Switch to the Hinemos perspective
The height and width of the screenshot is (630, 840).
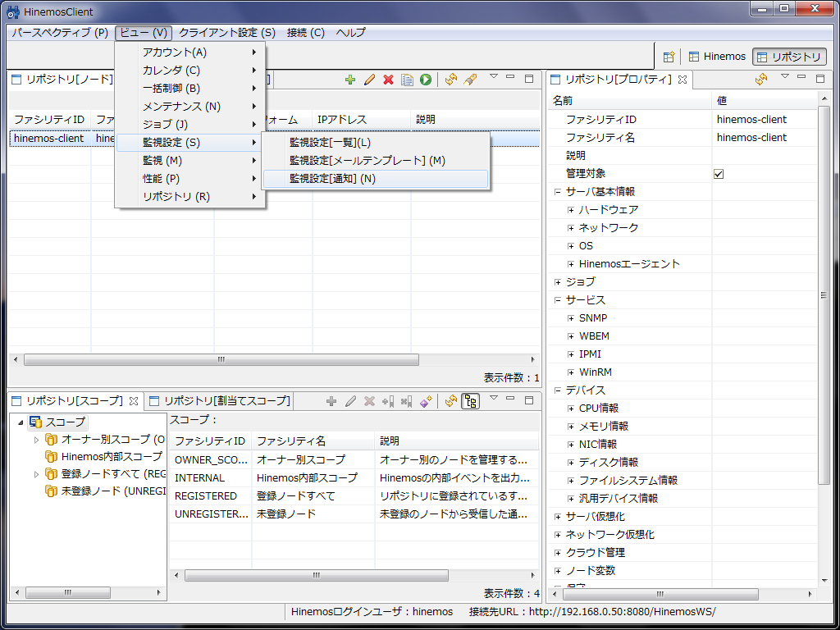click(x=717, y=57)
